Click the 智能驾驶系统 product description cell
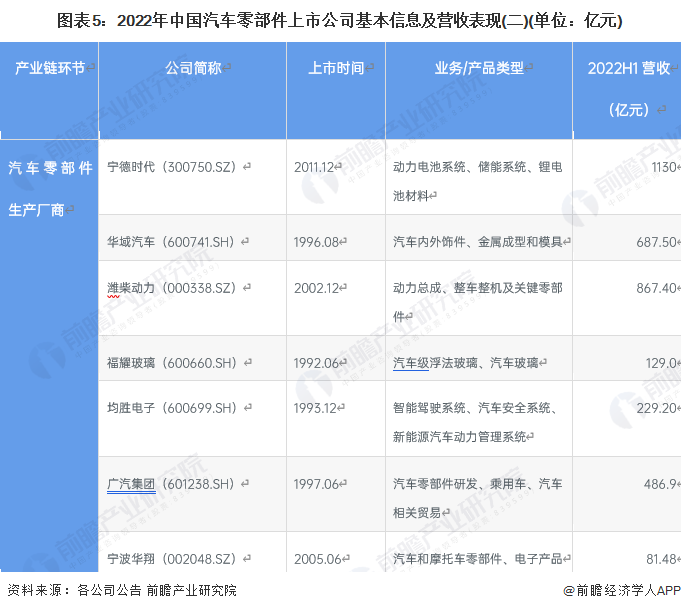 477,422
